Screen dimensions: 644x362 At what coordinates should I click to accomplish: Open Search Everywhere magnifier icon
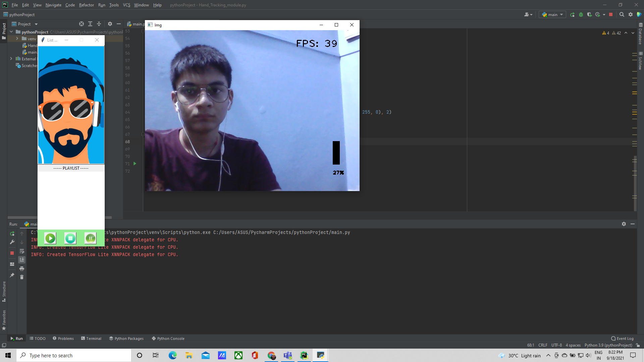coord(622,14)
